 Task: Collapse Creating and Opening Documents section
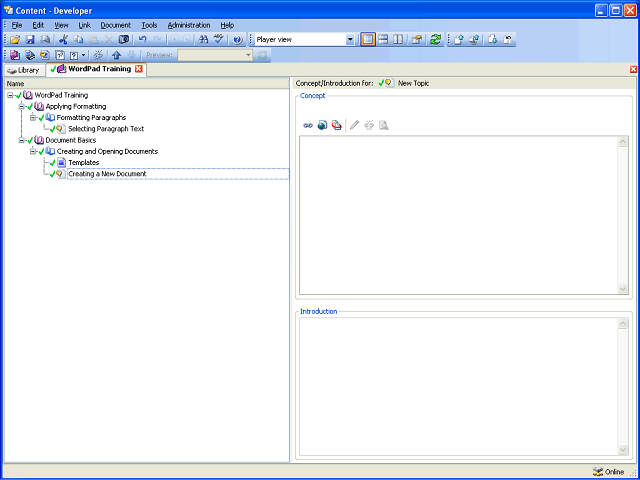click(x=33, y=151)
